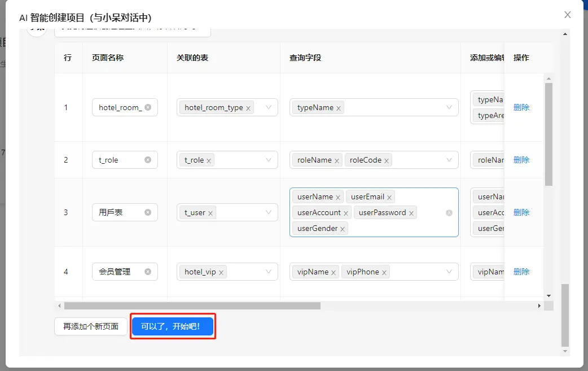
Task: Expand the typeName query field dropdown
Action: pos(449,107)
